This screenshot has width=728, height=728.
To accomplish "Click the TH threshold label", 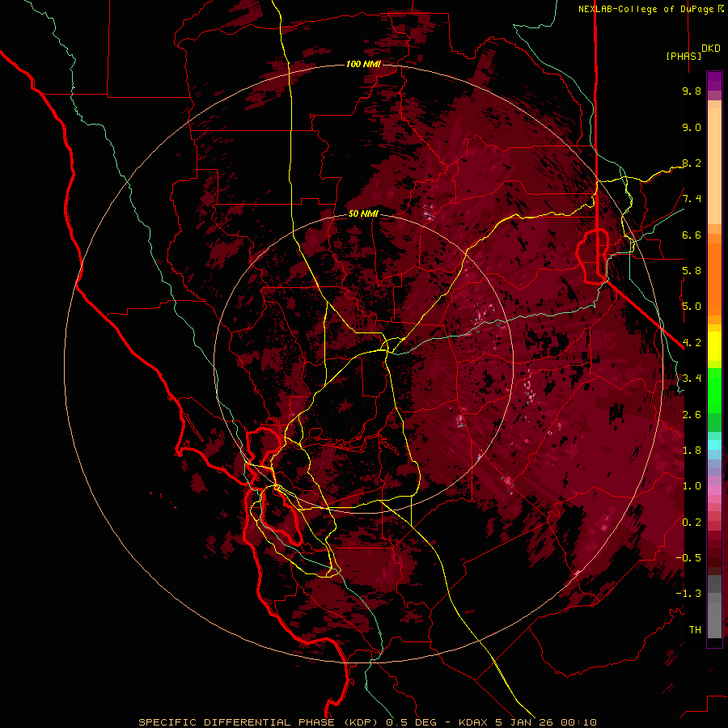I will [x=695, y=630].
